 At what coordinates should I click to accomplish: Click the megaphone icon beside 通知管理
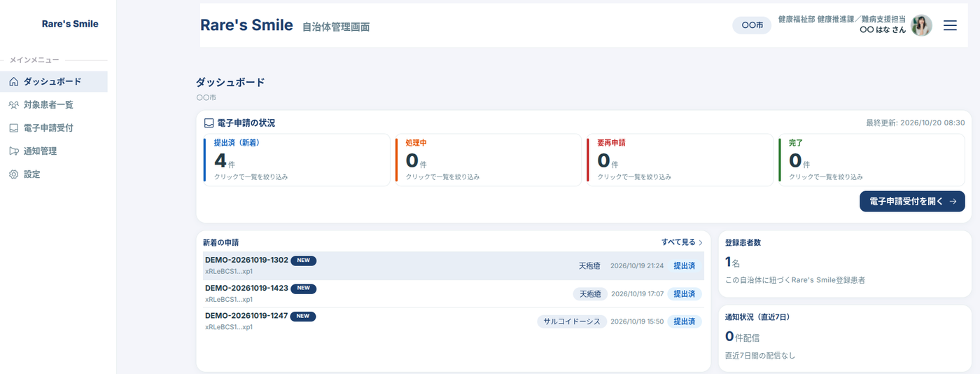14,151
